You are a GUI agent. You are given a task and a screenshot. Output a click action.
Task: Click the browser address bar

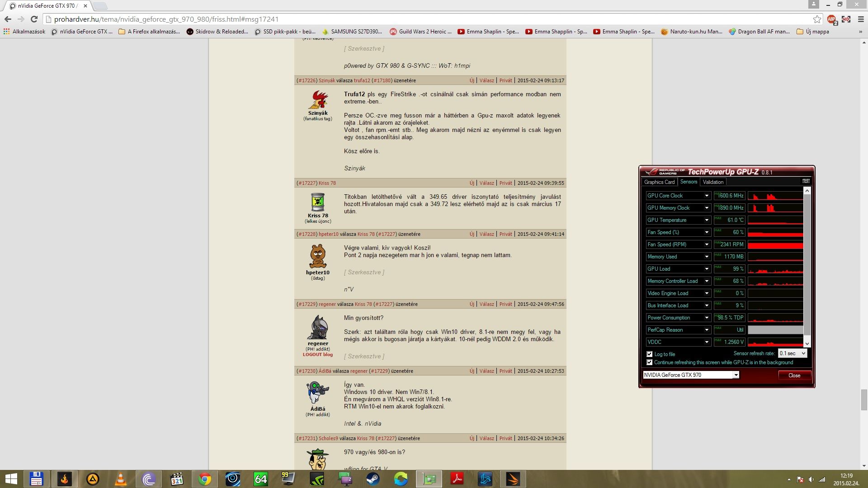pos(429,19)
